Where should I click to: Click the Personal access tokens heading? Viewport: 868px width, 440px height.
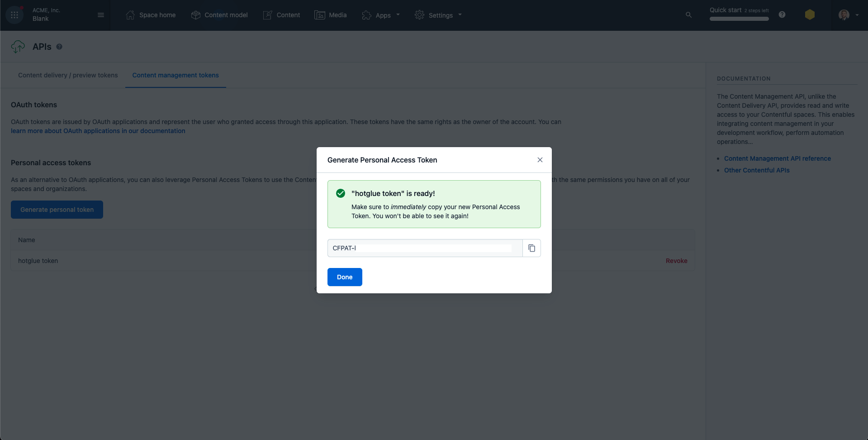[51, 163]
